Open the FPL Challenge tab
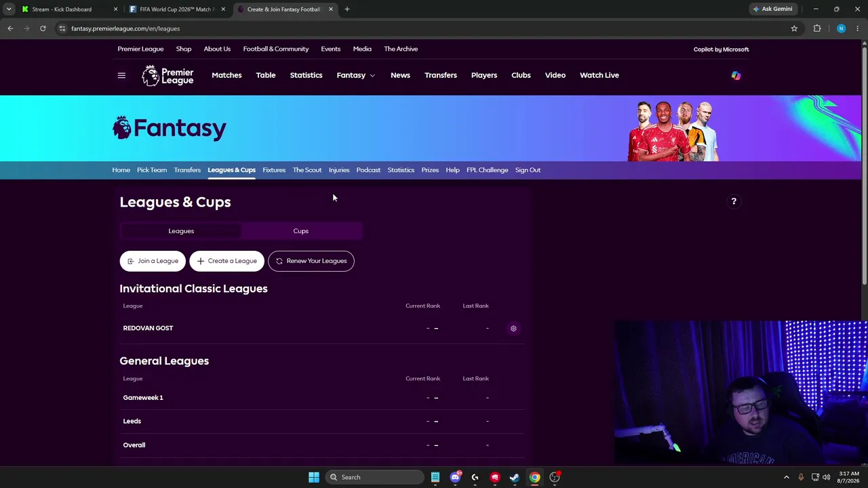Image resolution: width=868 pixels, height=488 pixels. [488, 170]
